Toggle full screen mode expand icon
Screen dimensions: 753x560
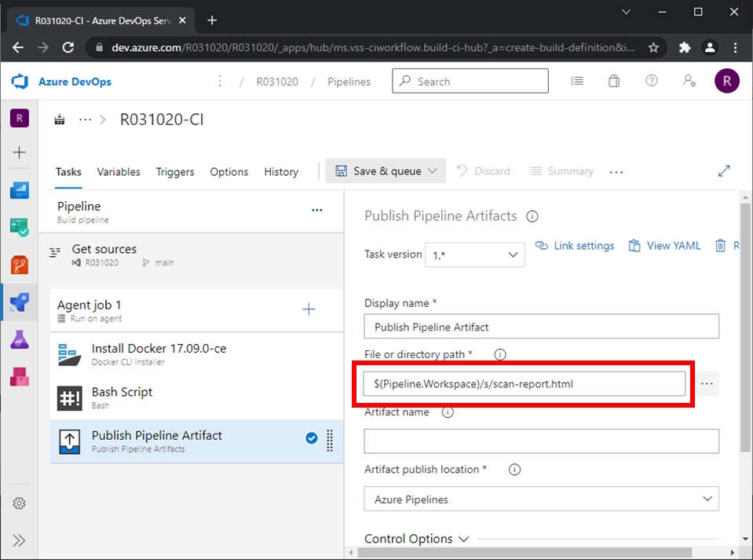tap(724, 171)
